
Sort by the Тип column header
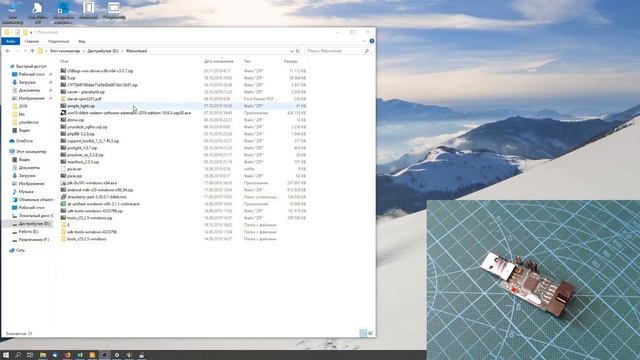(247, 61)
